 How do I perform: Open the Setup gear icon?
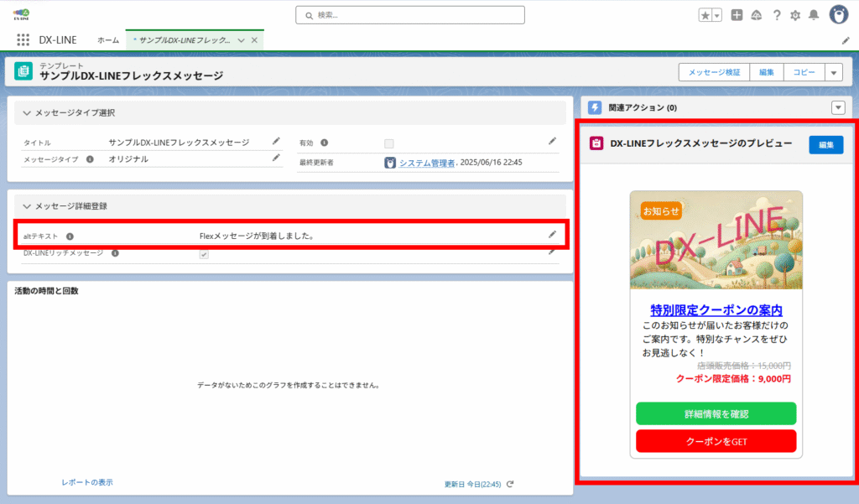point(795,15)
